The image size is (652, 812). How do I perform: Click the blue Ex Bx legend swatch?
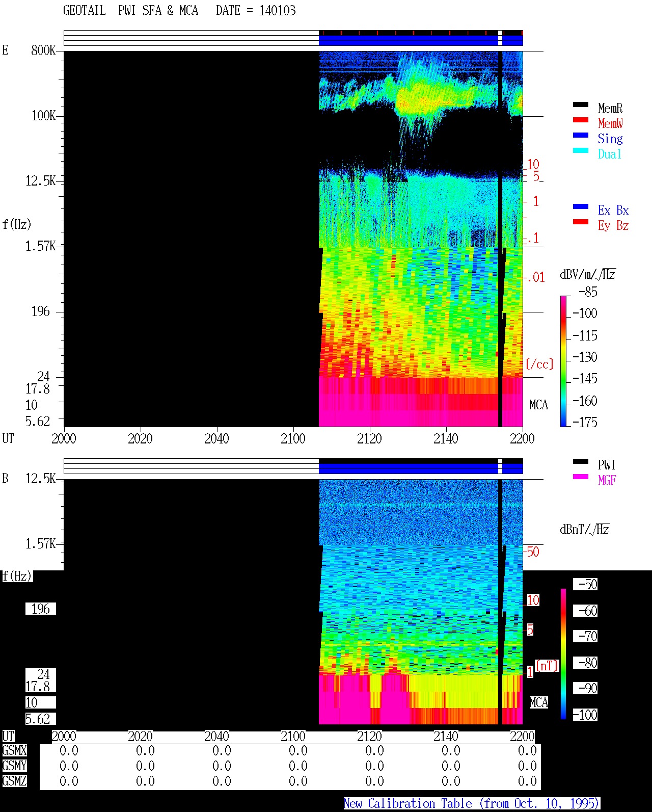pyautogui.click(x=580, y=206)
